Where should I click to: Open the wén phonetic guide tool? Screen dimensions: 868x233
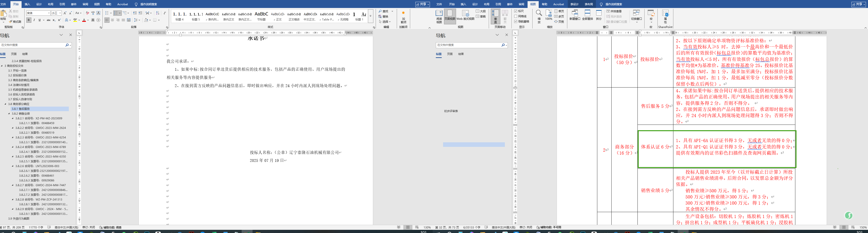(93, 13)
